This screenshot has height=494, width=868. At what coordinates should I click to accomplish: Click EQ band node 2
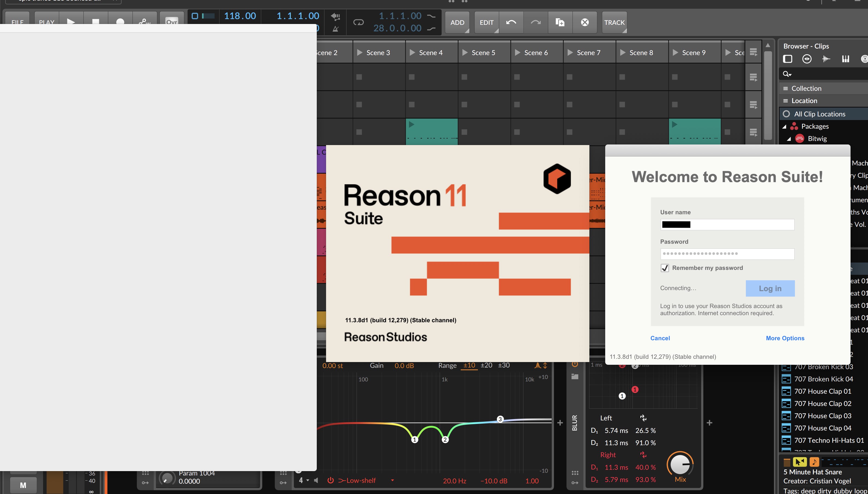pyautogui.click(x=445, y=440)
